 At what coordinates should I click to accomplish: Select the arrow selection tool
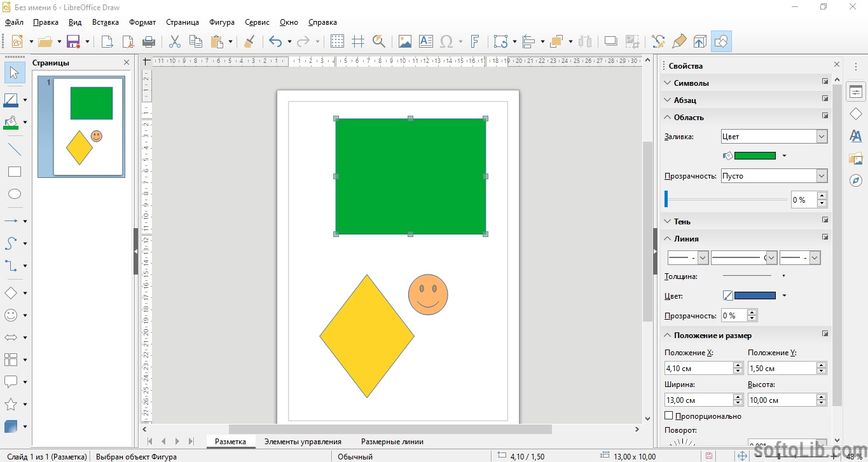(x=15, y=72)
